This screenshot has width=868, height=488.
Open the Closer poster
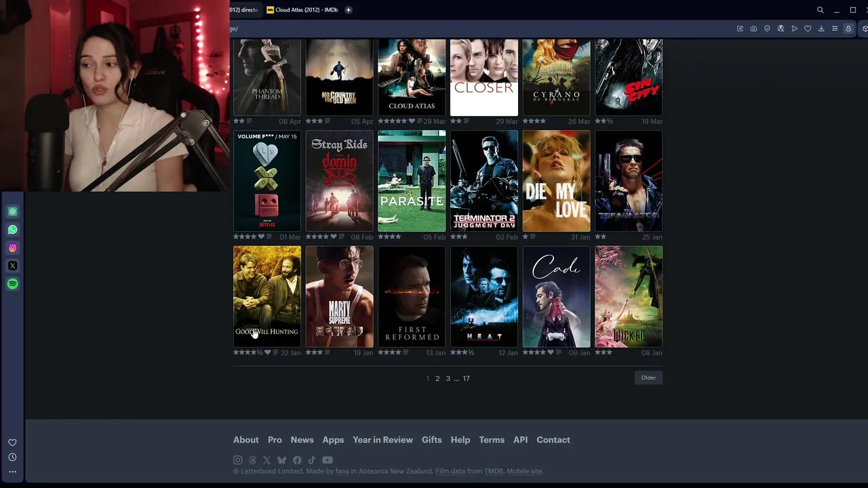484,77
